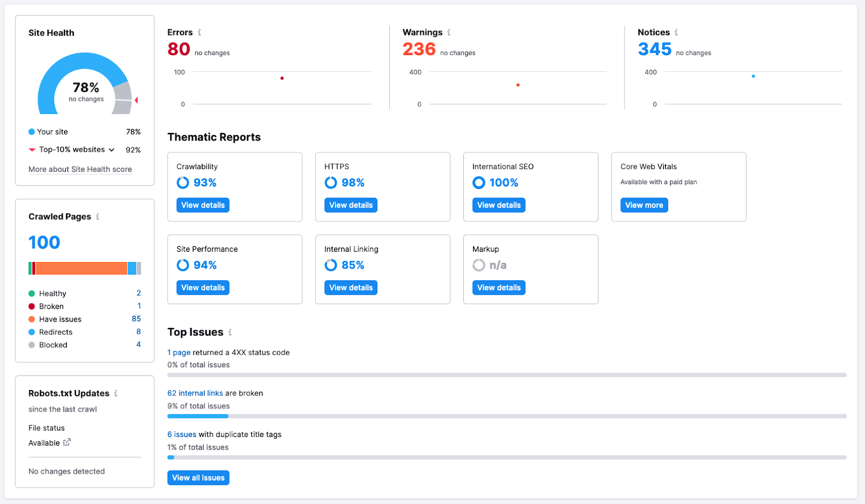The image size is (865, 504).
Task: Expand the Top-10% websites dropdown
Action: pyautogui.click(x=111, y=150)
